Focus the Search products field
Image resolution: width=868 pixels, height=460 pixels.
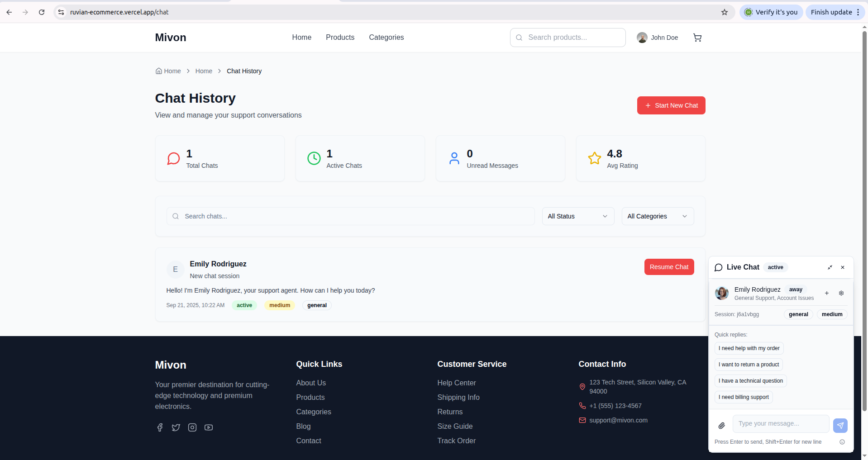pyautogui.click(x=568, y=38)
